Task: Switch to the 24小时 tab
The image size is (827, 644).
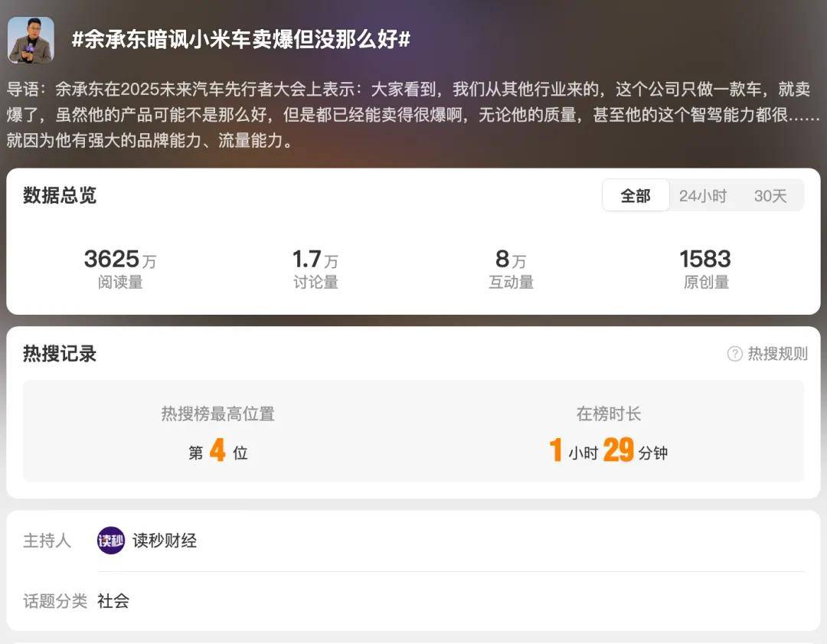Action: click(x=702, y=196)
